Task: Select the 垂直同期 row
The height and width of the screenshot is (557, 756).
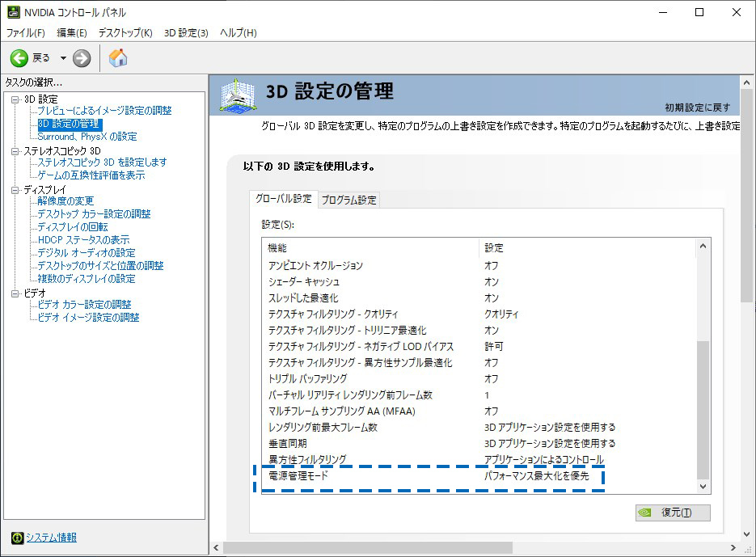Action: (x=479, y=443)
